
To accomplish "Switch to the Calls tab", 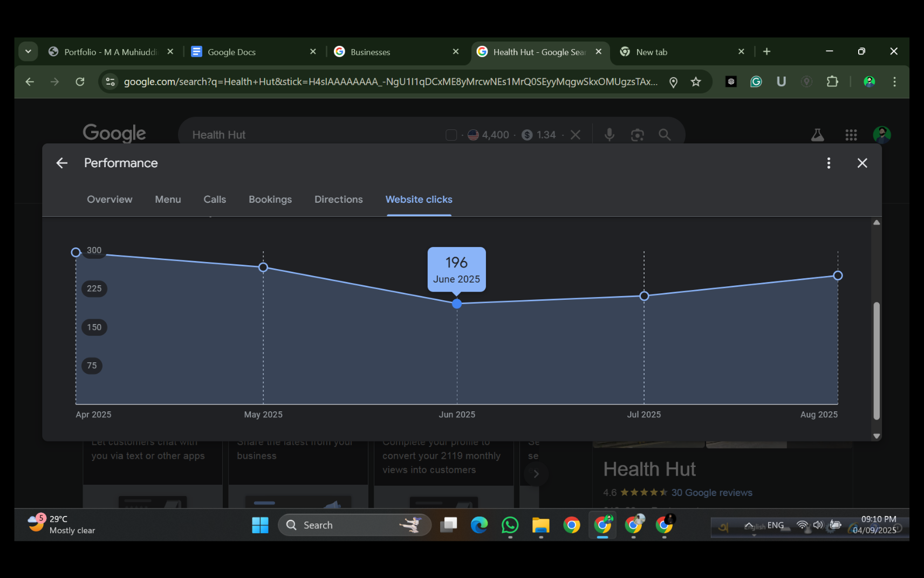I will 215,199.
